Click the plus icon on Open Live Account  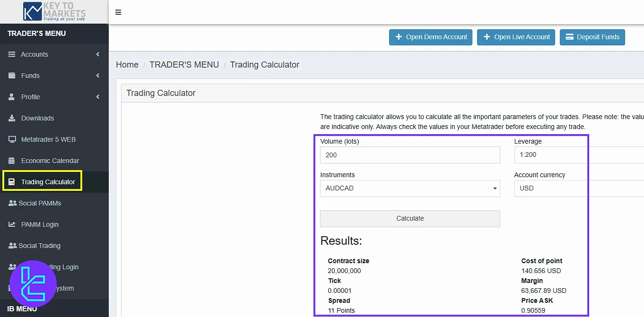tap(487, 37)
